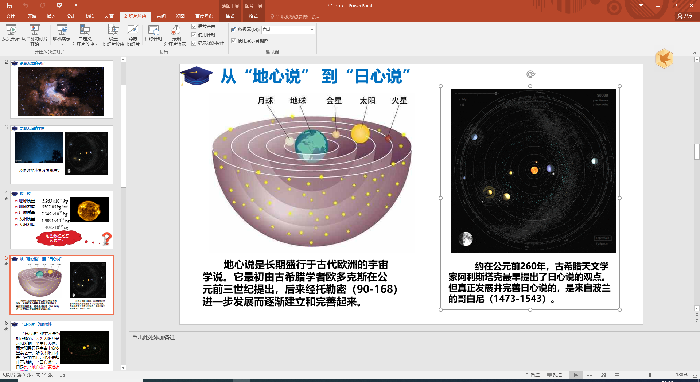Click the Save icon in quick access toolbar

[x=10, y=5]
